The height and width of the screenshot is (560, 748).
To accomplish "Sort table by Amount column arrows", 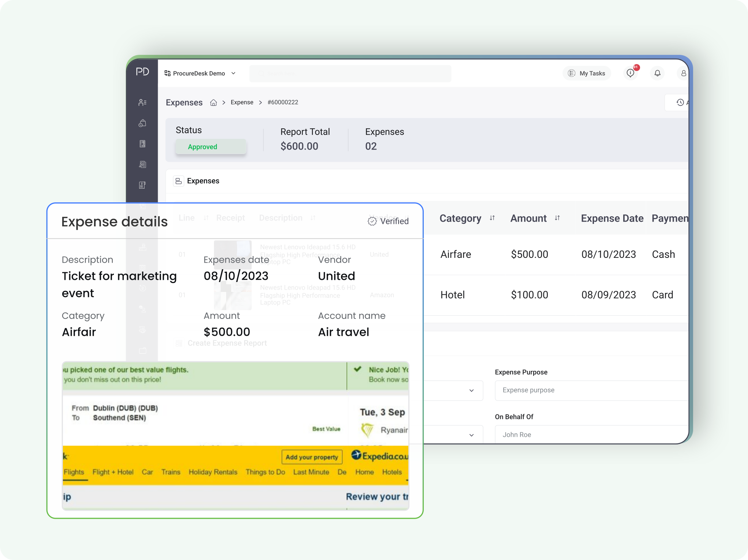I will pyautogui.click(x=557, y=218).
